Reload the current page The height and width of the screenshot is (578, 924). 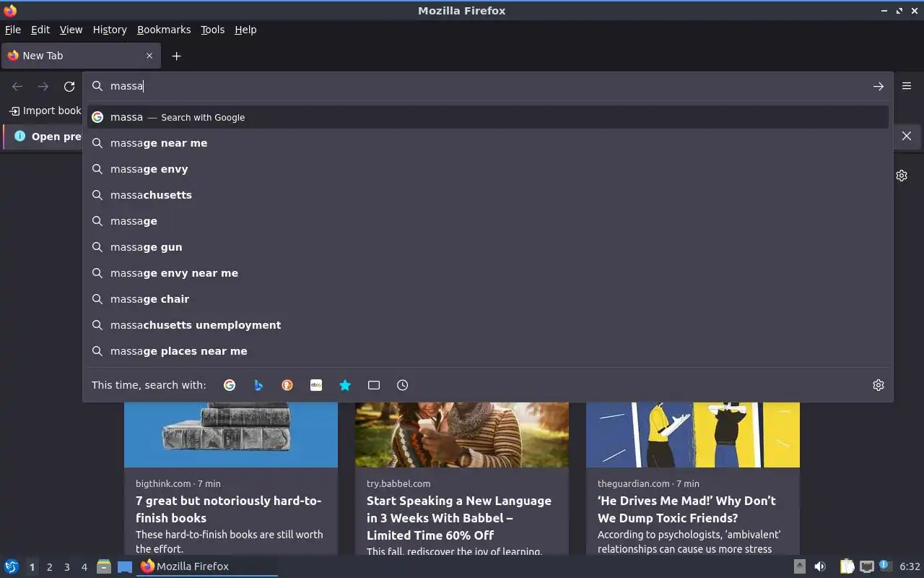pos(69,86)
